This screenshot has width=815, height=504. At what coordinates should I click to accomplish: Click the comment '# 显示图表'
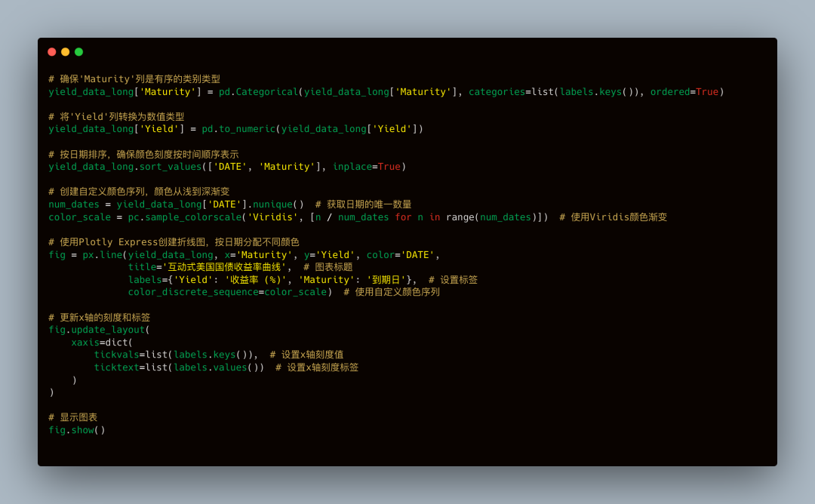point(72,417)
